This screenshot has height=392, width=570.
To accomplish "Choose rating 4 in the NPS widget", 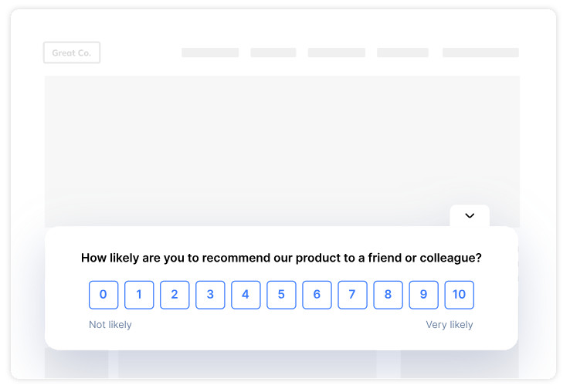I will coord(246,295).
